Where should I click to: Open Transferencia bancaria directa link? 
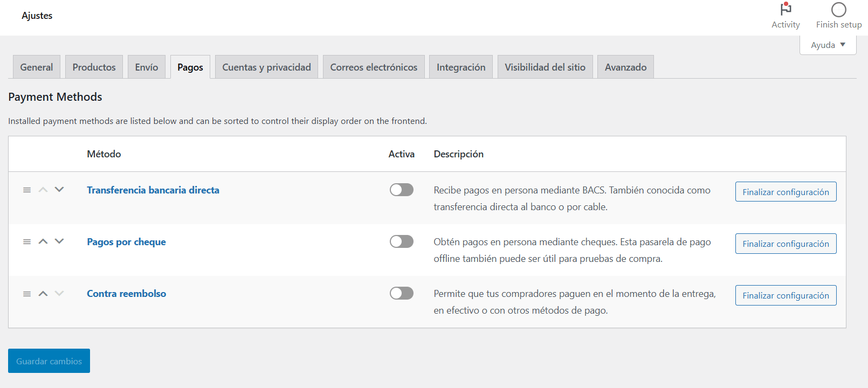pyautogui.click(x=153, y=190)
